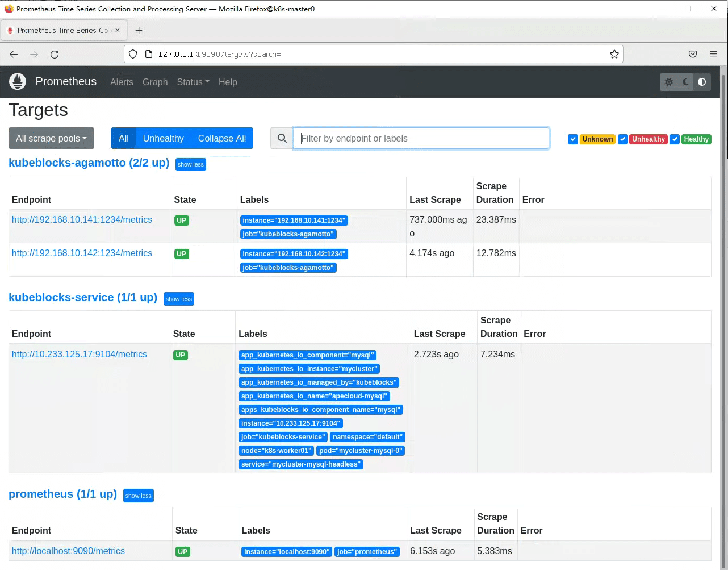The width and height of the screenshot is (728, 570).
Task: Click the browser Back arrow
Action: click(x=14, y=54)
